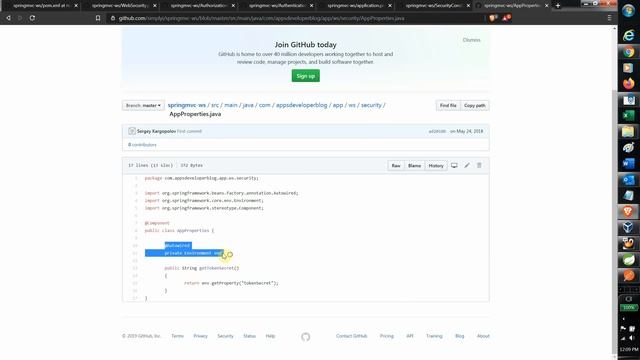Open the Sergey Kargopolov author link
The height and width of the screenshot is (360, 640).
156,131
